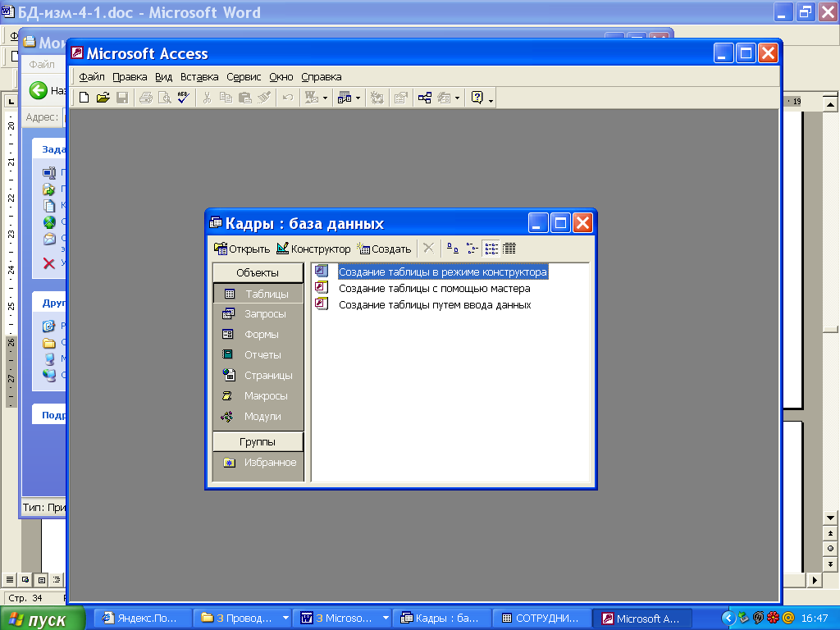Image resolution: width=840 pixels, height=630 pixels.
Task: Click the Format Painter brush icon
Action: [263, 98]
